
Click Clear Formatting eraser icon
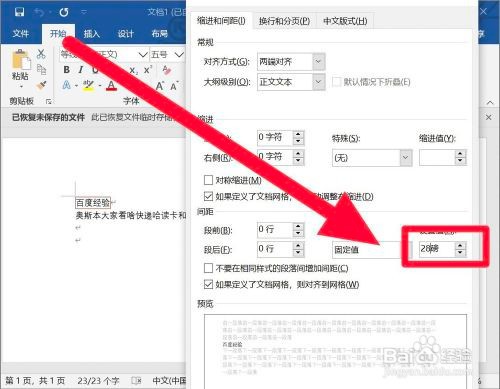coord(166,70)
